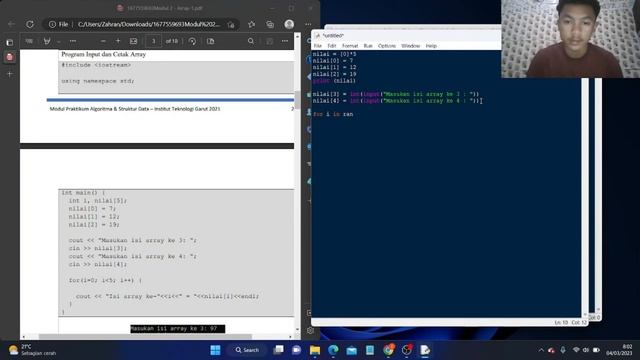Expand the Draw tool options arrow
Screen dimensions: 640x360
tap(59, 41)
